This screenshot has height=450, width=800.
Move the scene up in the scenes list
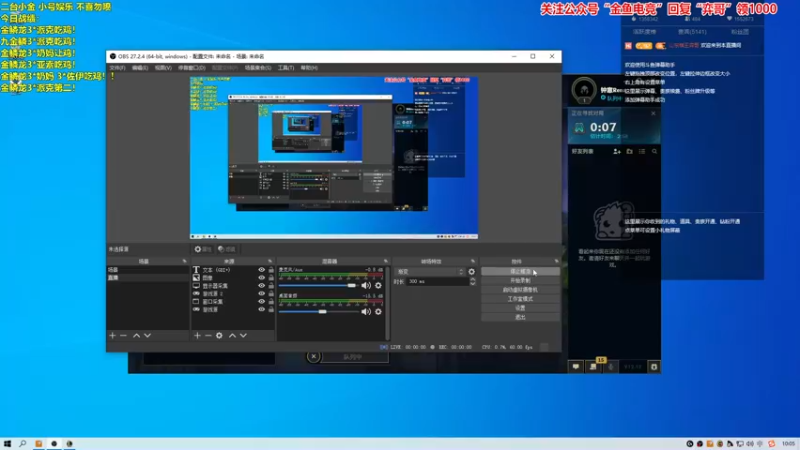tap(136, 336)
